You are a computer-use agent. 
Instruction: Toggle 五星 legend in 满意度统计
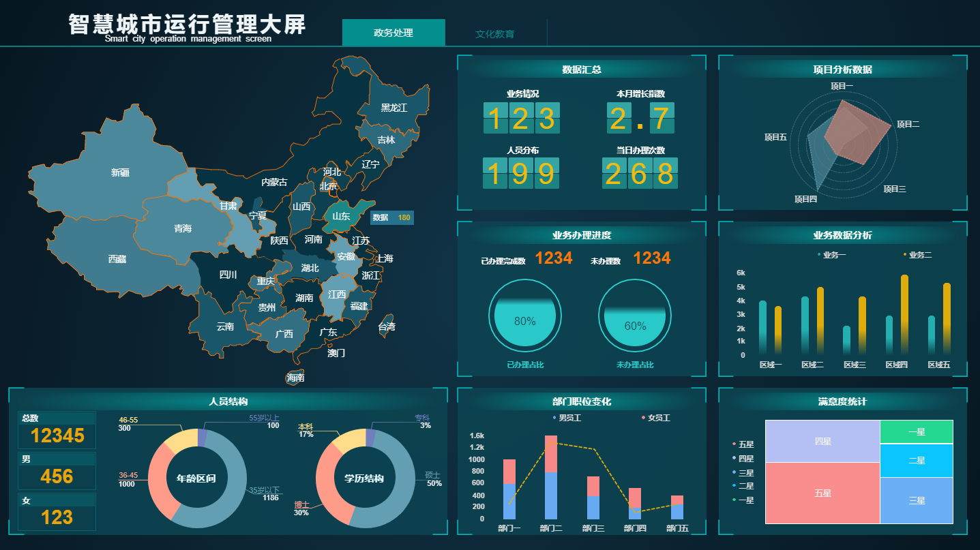[743, 444]
